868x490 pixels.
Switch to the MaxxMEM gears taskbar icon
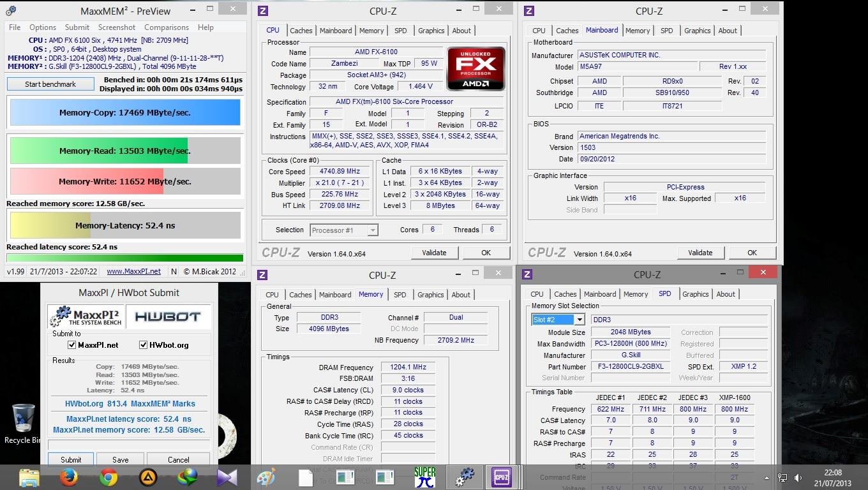tap(465, 477)
